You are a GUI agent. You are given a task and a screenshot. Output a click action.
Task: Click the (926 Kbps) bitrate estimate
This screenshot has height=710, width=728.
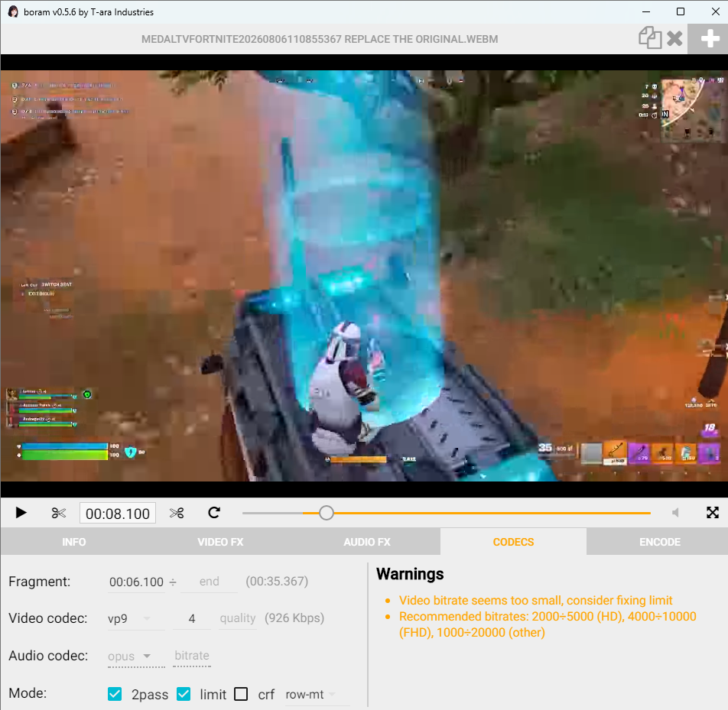(x=294, y=618)
